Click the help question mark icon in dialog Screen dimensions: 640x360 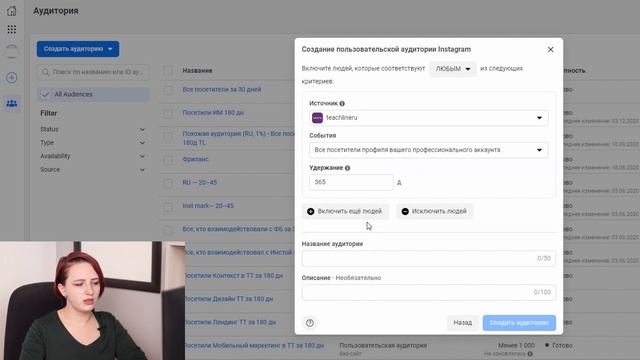click(310, 323)
